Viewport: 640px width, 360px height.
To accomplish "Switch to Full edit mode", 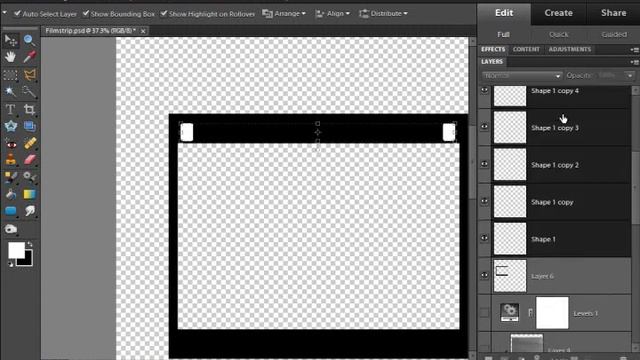I will [x=503, y=35].
